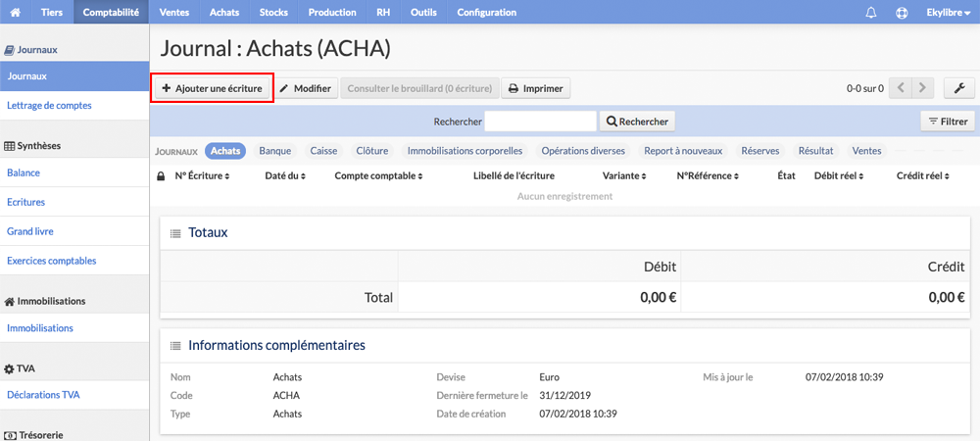
Task: Click the Trésorerie section heading
Action: tap(33, 435)
